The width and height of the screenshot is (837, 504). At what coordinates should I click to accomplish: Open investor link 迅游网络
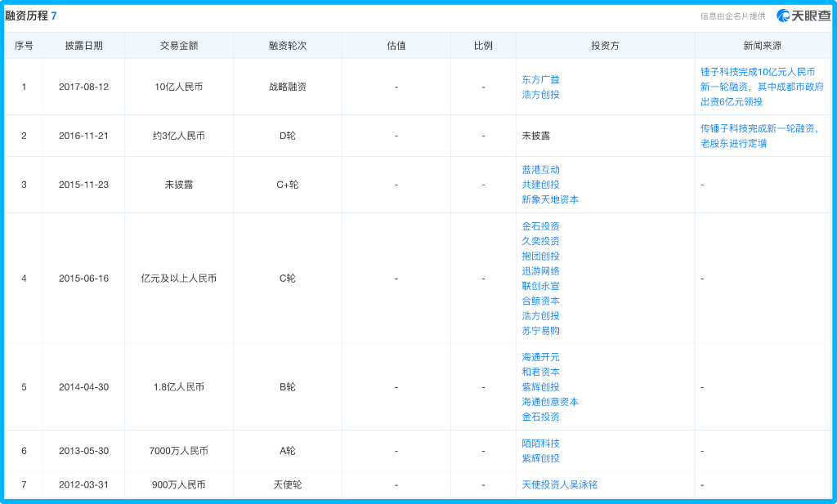pos(540,271)
